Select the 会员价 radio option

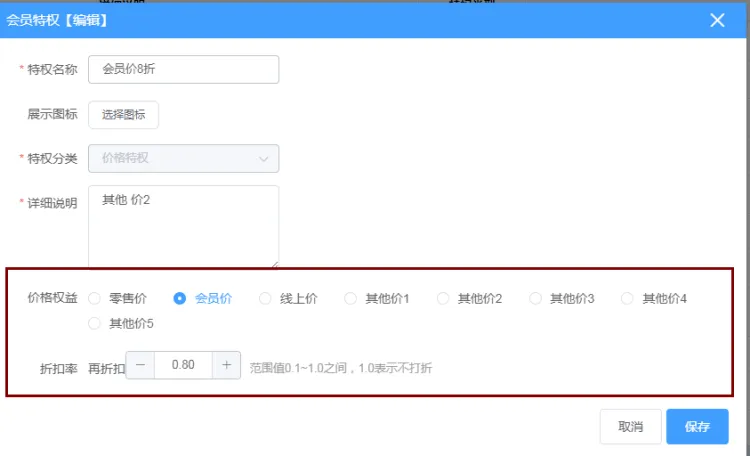[180, 298]
